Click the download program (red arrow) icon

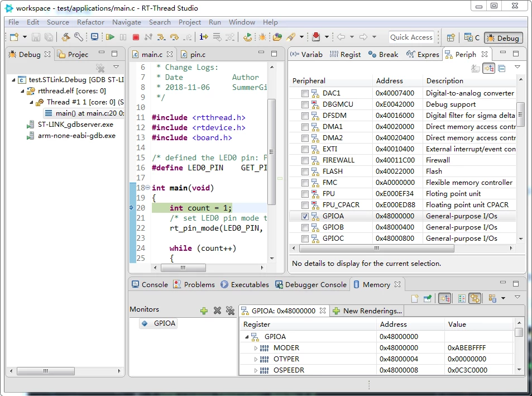pos(316,37)
